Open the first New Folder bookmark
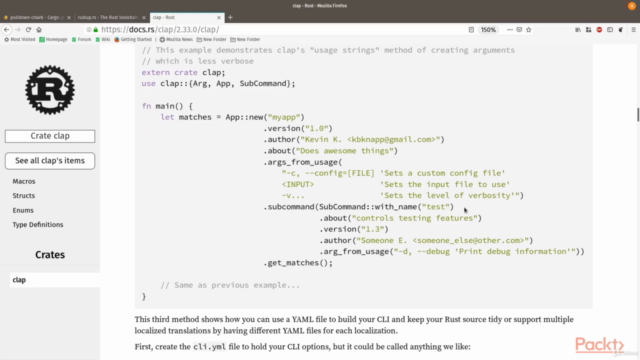Image resolution: width=640 pixels, height=360 pixels. pos(211,40)
